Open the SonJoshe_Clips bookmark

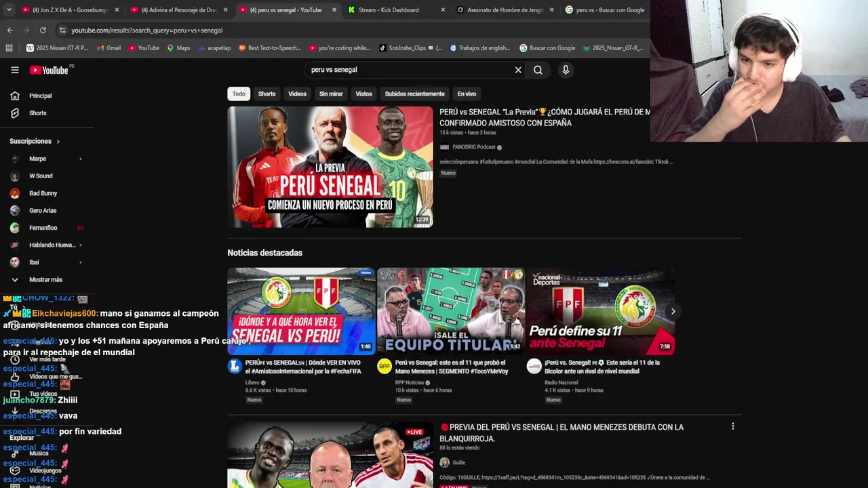coord(410,48)
